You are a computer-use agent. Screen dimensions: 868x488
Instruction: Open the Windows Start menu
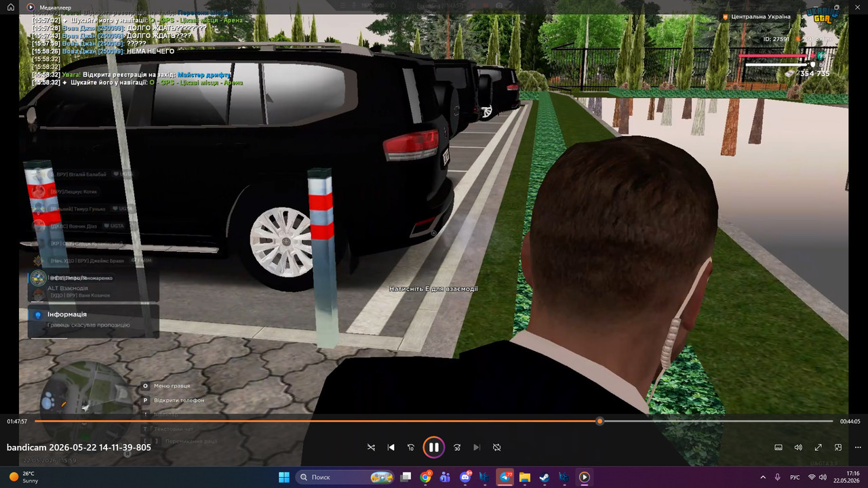click(x=283, y=477)
